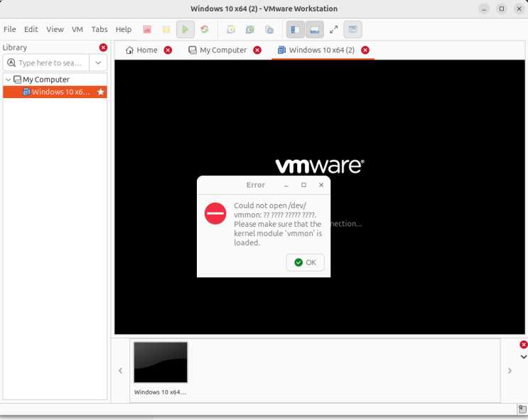528x420 pixels.
Task: Open the File menu
Action: (x=10, y=29)
